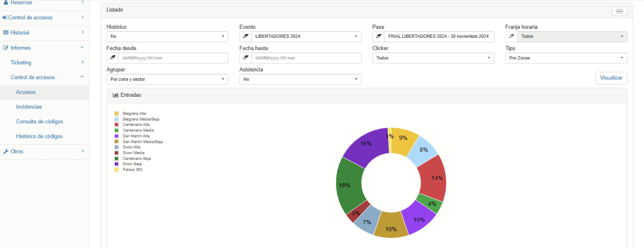Clear the Evento field with eraser icon

click(245, 36)
